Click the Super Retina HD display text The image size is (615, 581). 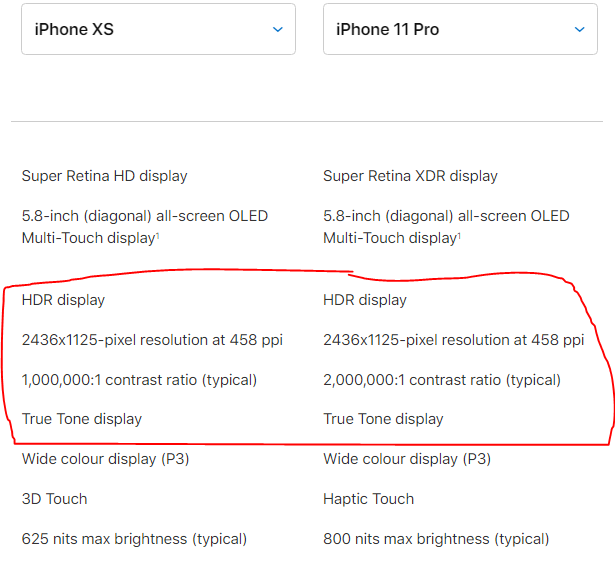(x=105, y=176)
